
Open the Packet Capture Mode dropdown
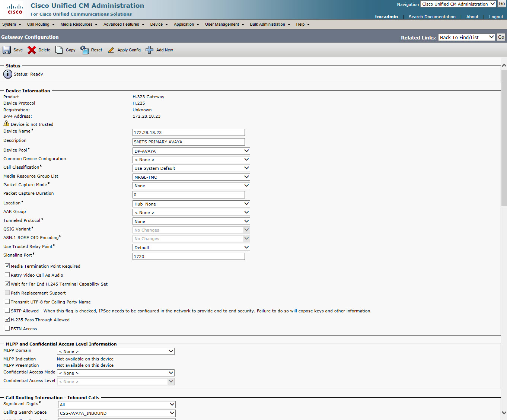click(x=191, y=186)
